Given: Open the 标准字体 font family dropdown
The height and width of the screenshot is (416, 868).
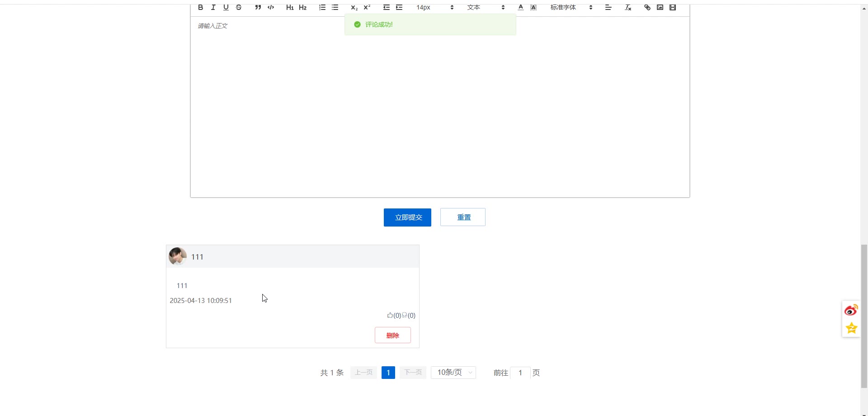Looking at the screenshot, I should [571, 7].
